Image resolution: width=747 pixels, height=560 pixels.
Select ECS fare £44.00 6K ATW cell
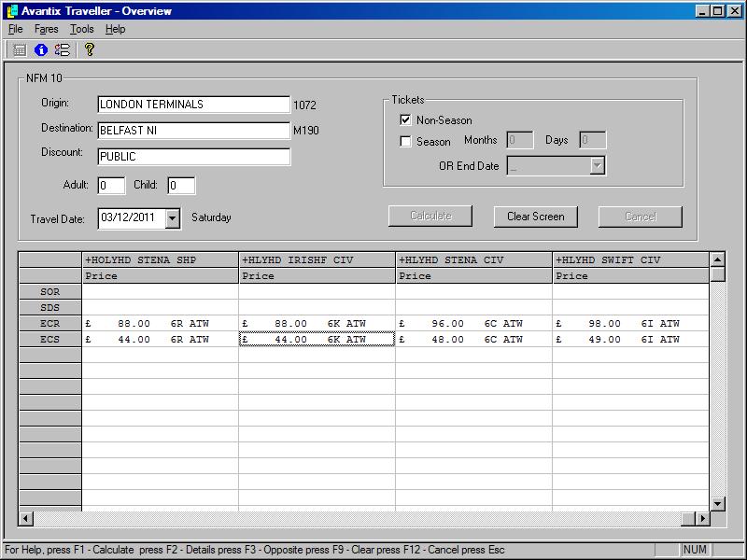(x=317, y=339)
